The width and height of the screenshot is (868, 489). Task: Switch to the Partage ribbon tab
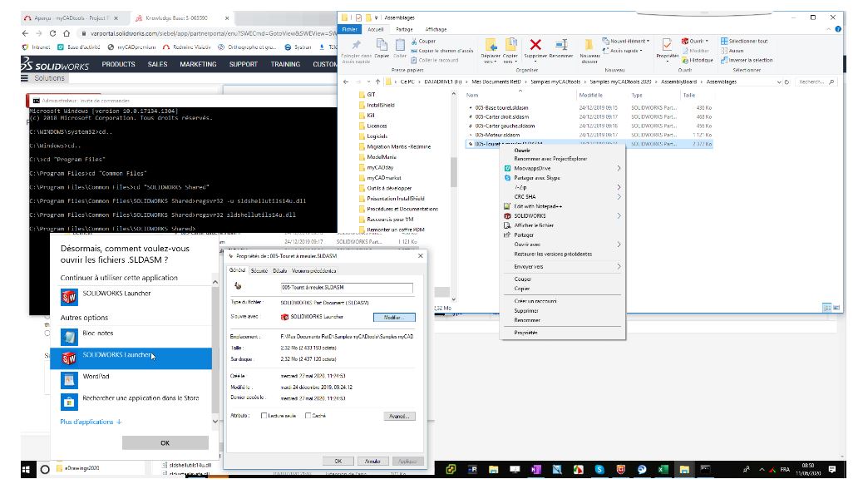point(404,29)
